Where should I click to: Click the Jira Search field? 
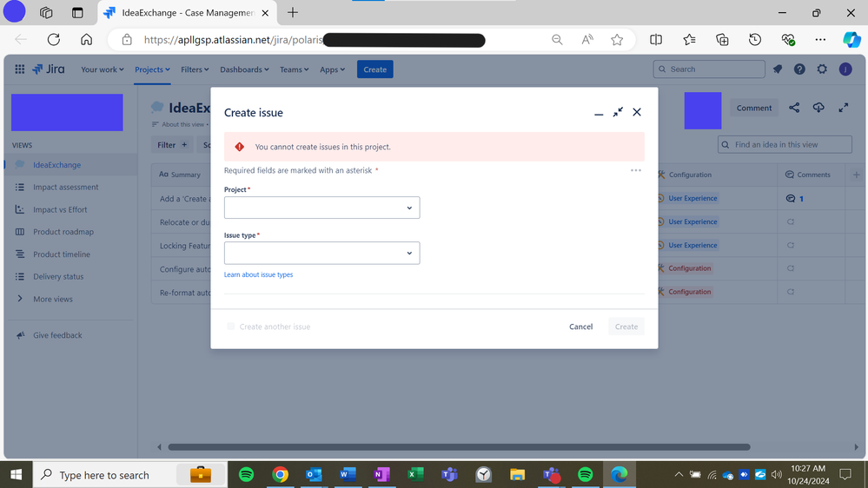pos(709,69)
